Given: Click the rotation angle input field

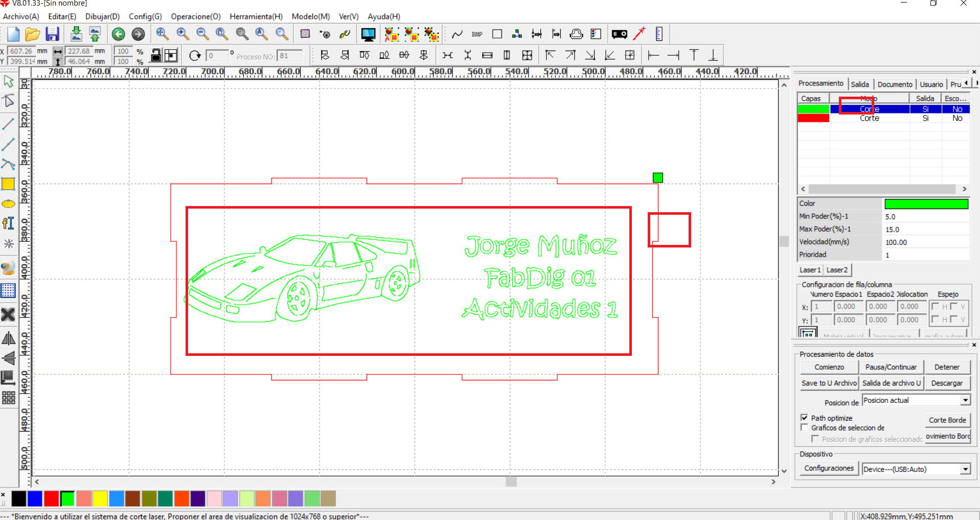Looking at the screenshot, I should 217,55.
